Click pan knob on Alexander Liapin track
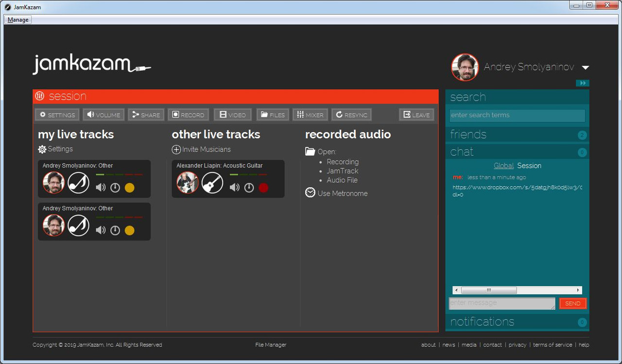 tap(249, 188)
